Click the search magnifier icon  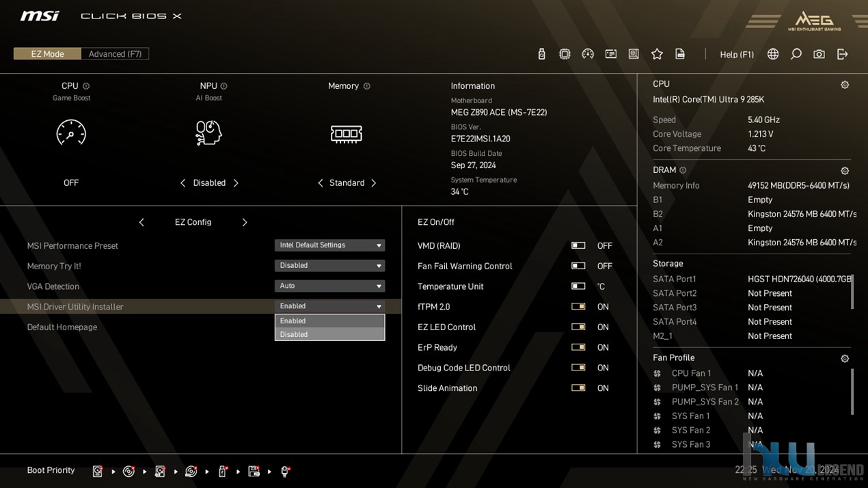pyautogui.click(x=796, y=54)
